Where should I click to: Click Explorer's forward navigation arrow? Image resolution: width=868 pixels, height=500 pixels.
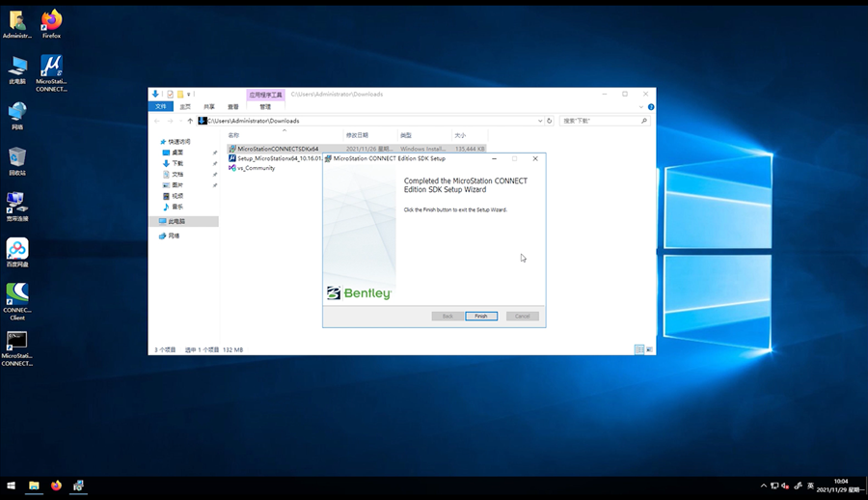[170, 121]
